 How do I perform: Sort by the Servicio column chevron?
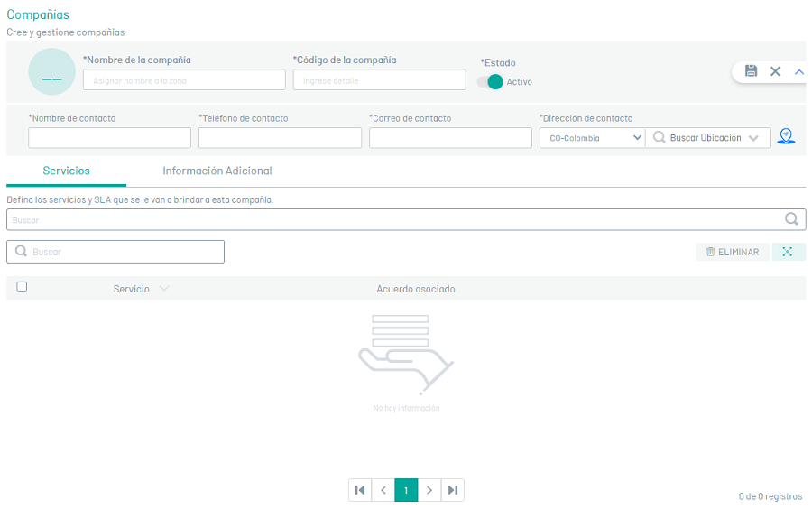163,289
